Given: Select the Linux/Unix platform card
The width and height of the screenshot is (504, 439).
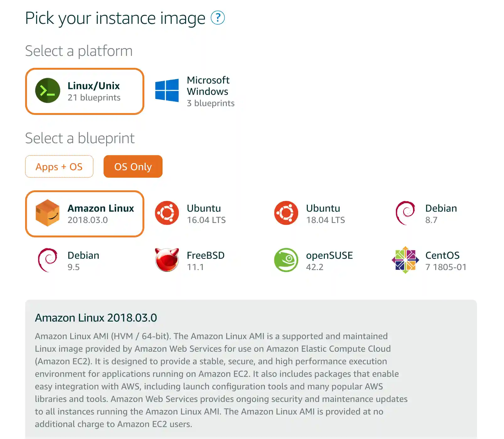Looking at the screenshot, I should pos(84,91).
